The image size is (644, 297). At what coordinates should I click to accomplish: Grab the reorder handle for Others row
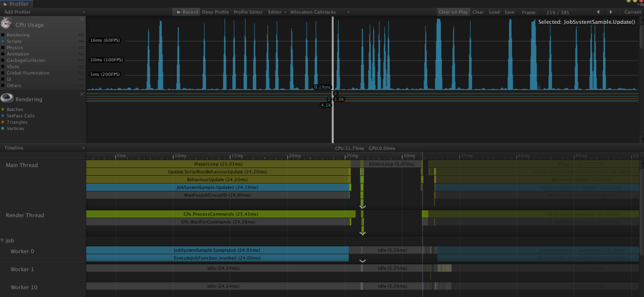[81, 86]
